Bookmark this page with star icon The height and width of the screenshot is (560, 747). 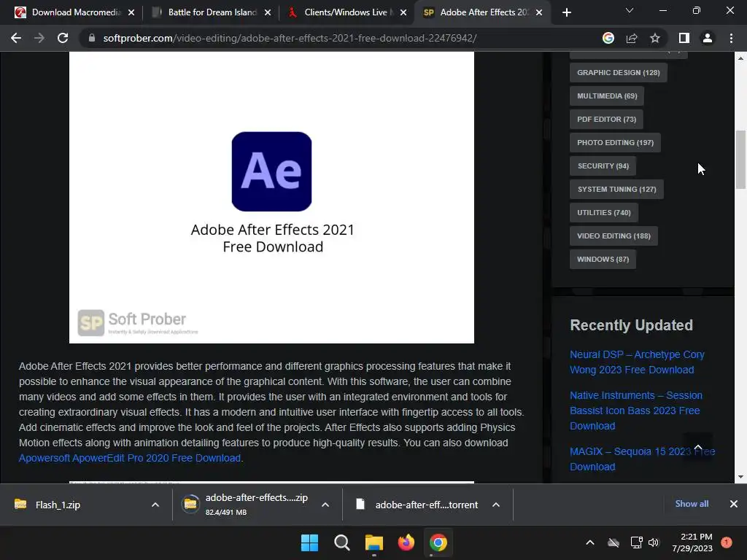pyautogui.click(x=655, y=38)
